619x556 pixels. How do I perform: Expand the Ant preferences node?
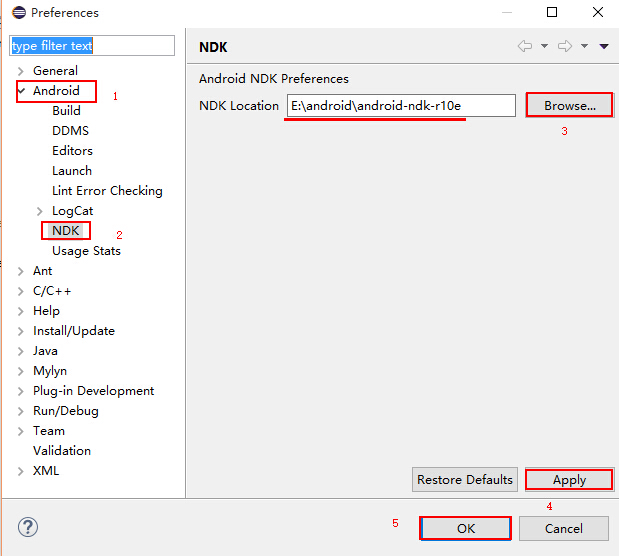21,271
